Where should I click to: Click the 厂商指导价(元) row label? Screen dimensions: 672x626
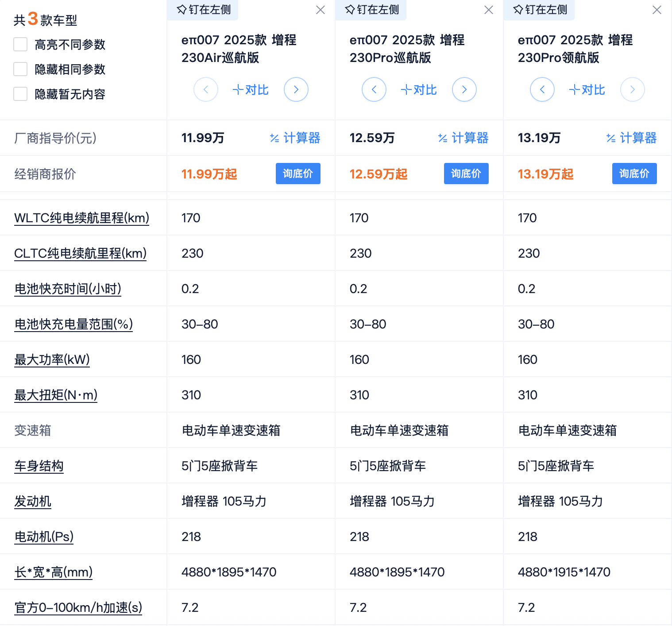point(55,138)
